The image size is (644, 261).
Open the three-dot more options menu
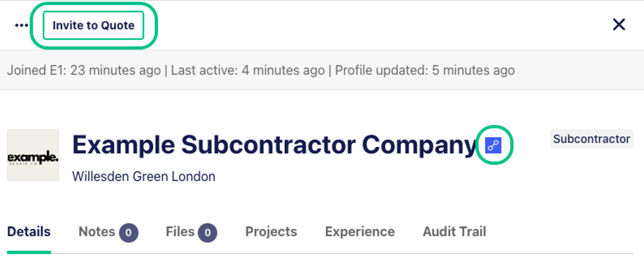[22, 25]
